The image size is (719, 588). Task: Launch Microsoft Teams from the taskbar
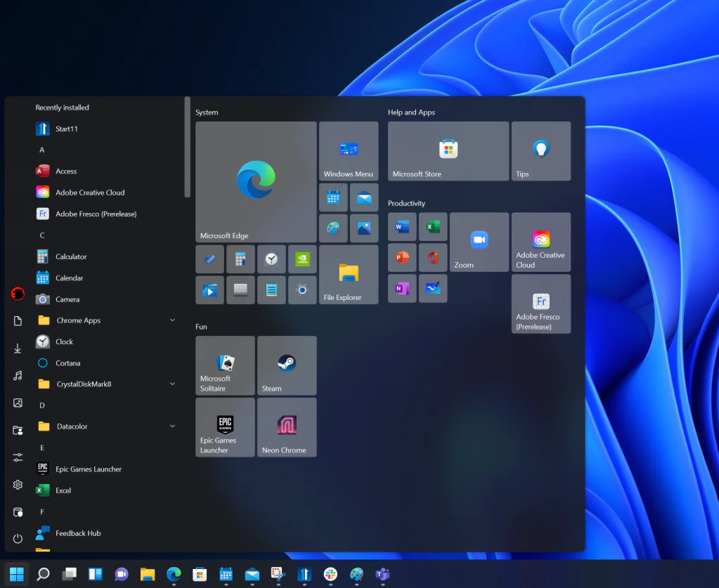coord(382,575)
